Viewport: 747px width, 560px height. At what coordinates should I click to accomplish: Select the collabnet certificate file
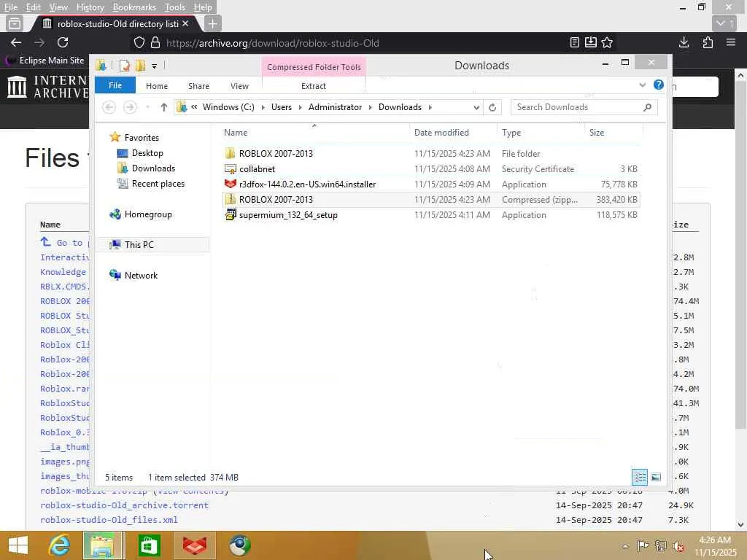point(431,169)
